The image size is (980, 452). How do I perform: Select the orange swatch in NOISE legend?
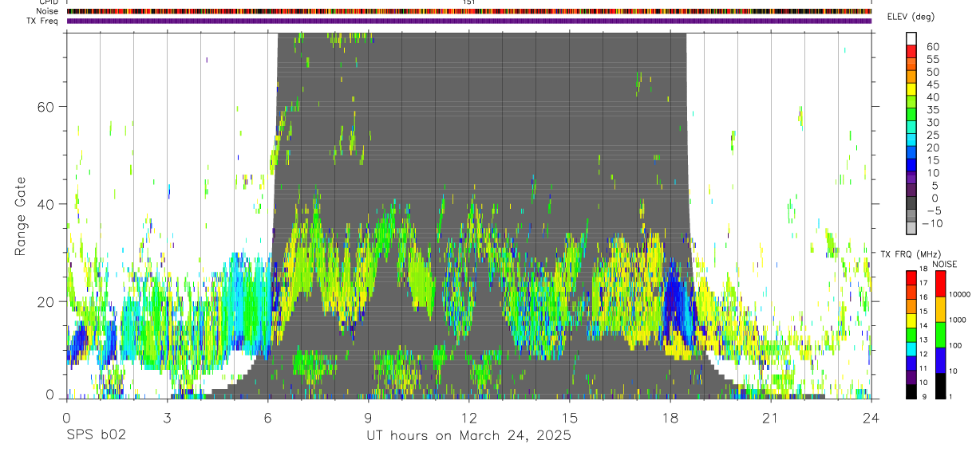[941, 309]
